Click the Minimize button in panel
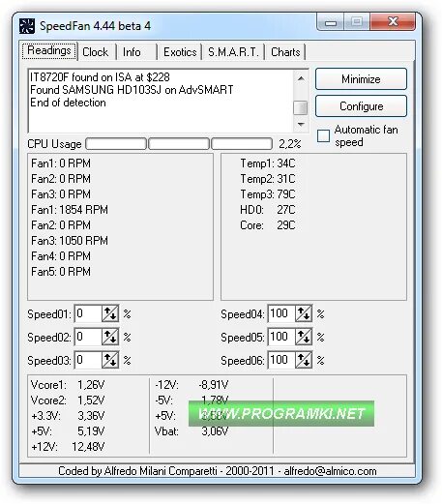442x504 pixels. tap(361, 79)
